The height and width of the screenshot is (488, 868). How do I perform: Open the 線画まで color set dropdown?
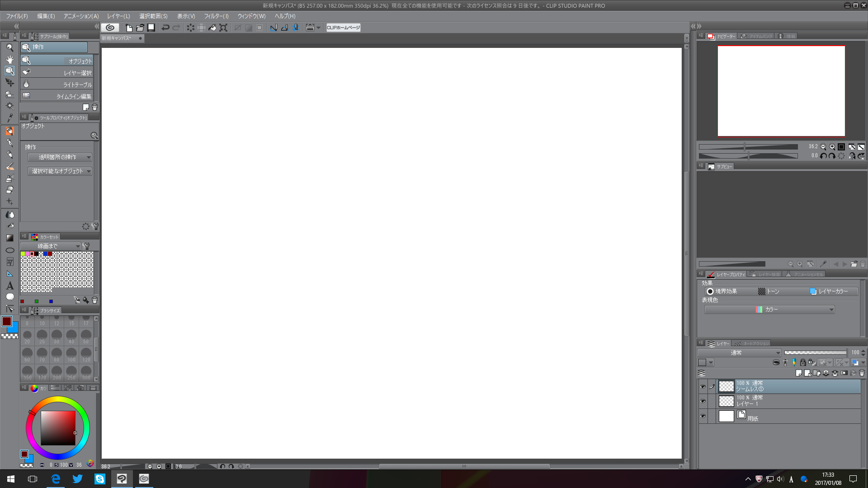51,246
